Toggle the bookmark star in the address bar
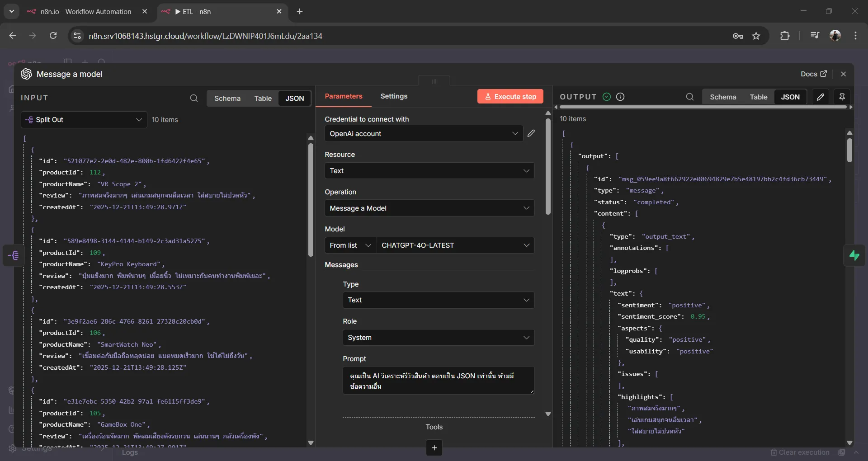The width and height of the screenshot is (868, 461). [x=756, y=36]
